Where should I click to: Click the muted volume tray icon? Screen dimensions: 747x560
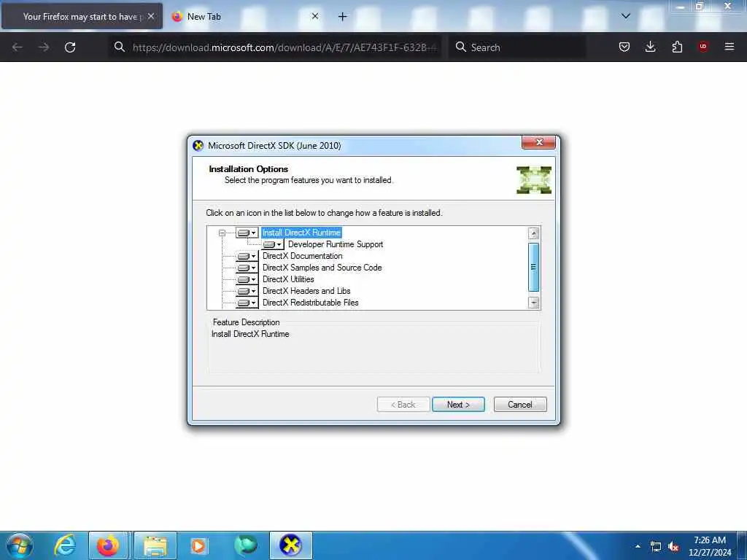673,547
